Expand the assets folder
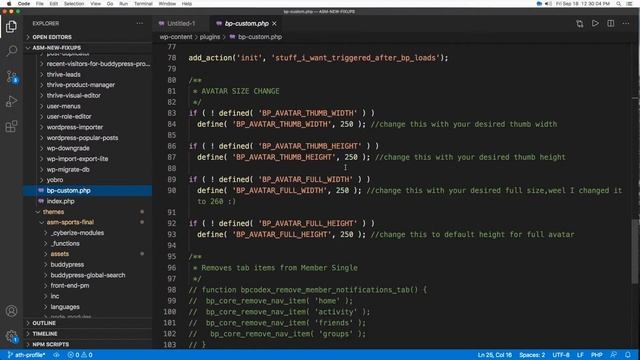The height and width of the screenshot is (360, 640). point(88,254)
